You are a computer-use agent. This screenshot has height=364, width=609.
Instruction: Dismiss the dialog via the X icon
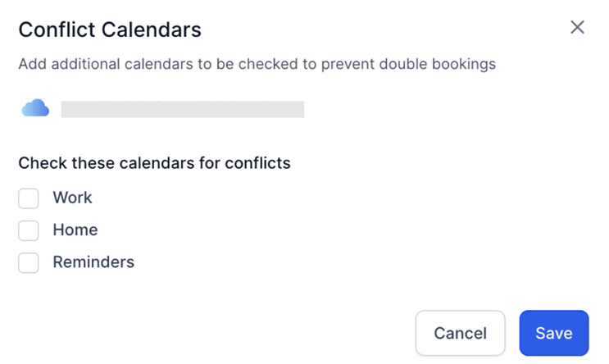pyautogui.click(x=577, y=28)
